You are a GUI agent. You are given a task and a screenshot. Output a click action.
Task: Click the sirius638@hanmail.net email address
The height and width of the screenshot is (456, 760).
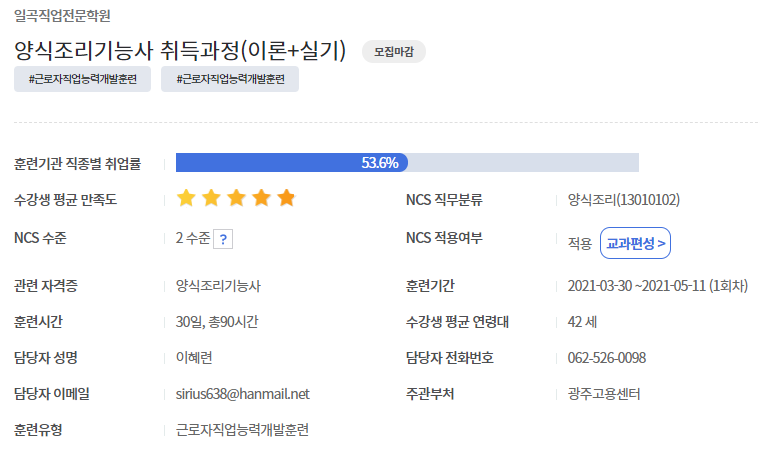point(242,394)
